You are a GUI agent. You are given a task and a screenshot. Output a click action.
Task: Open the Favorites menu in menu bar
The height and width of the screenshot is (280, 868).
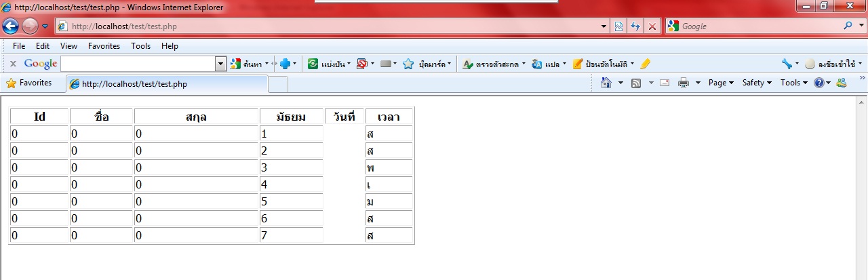tap(104, 46)
